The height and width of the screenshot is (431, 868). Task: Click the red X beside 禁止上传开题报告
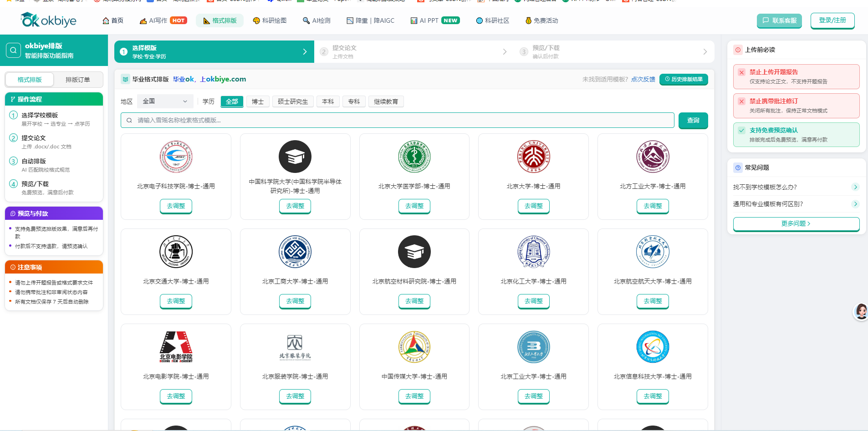pyautogui.click(x=741, y=72)
